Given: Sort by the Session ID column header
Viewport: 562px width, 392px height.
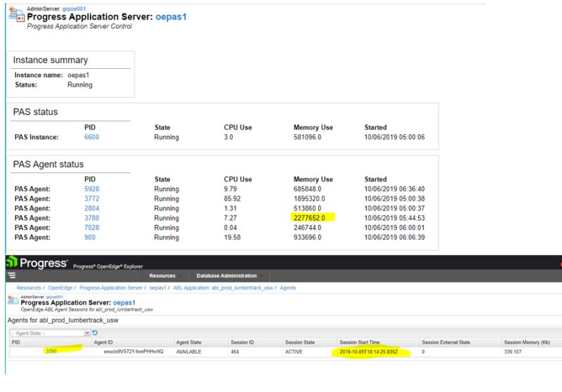Looking at the screenshot, I should click(256, 342).
